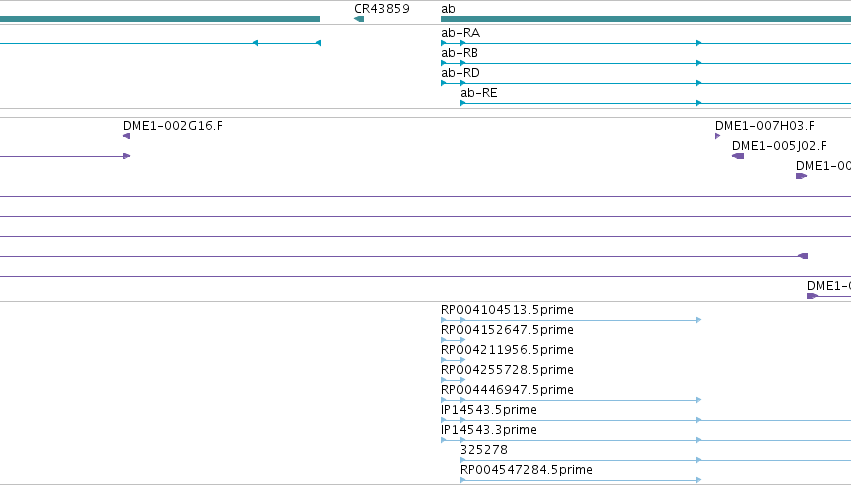Click the ab gene teal bar
Viewport: 851px width, 485px height.
click(646, 20)
